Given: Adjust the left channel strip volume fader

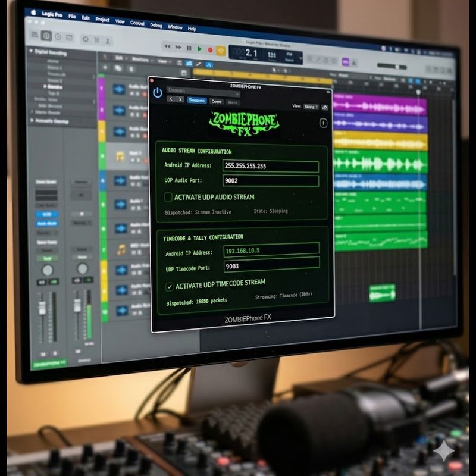Looking at the screenshot, I should coord(42,308).
